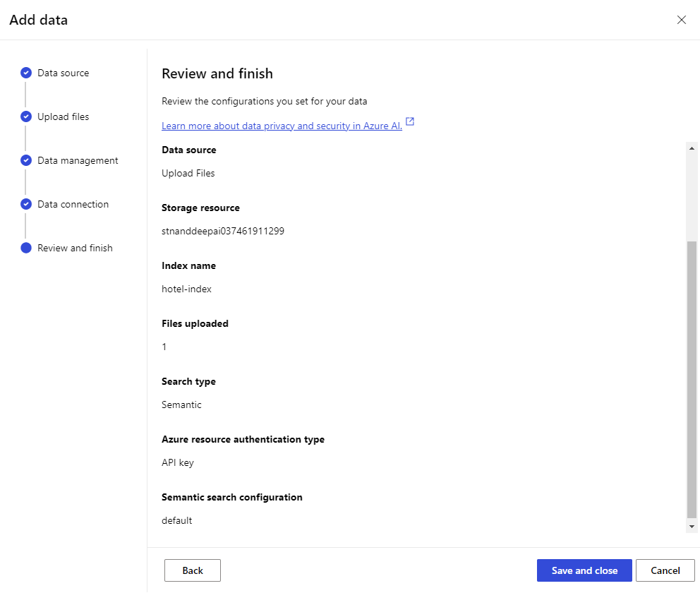Click the external link icon beside privacy link
This screenshot has height=593, width=700.
pos(410,122)
